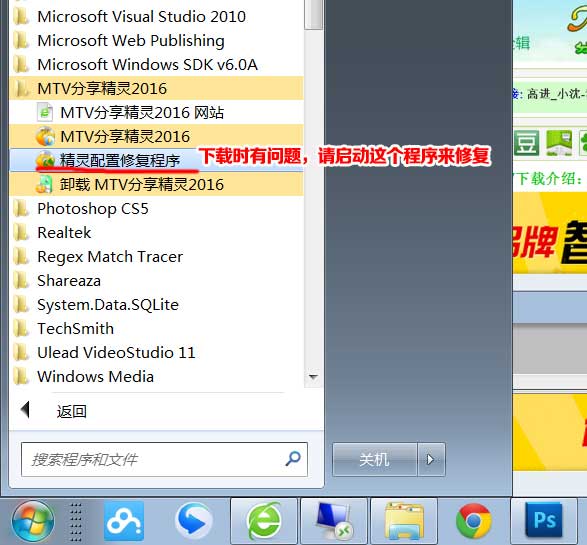Click the programs list scrollbar thumb
The height and width of the screenshot is (545, 587).
[313, 14]
